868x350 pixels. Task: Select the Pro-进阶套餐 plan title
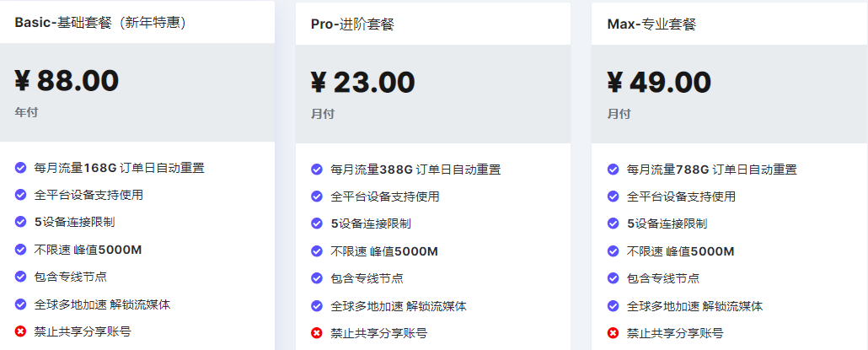[352, 24]
